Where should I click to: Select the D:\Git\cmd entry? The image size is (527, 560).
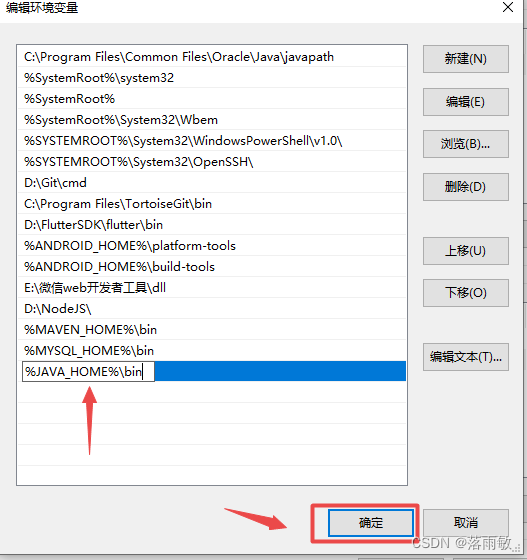(212, 183)
